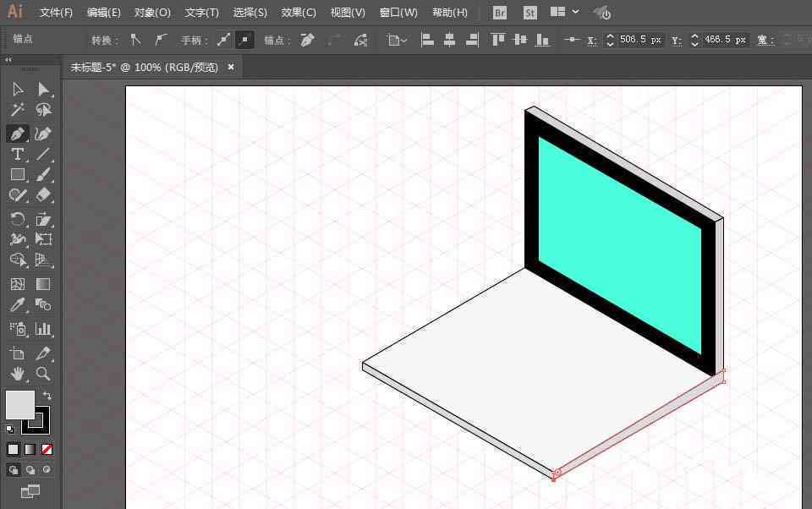Select the Rotate tool
812x509 pixels.
18,219
